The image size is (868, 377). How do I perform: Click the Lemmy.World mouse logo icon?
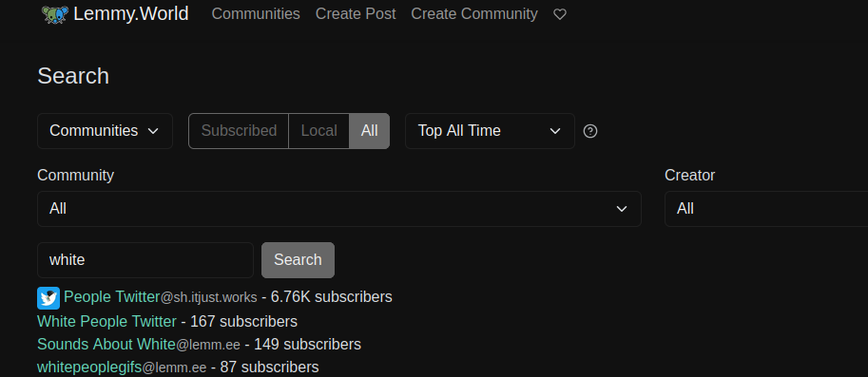coord(55,14)
